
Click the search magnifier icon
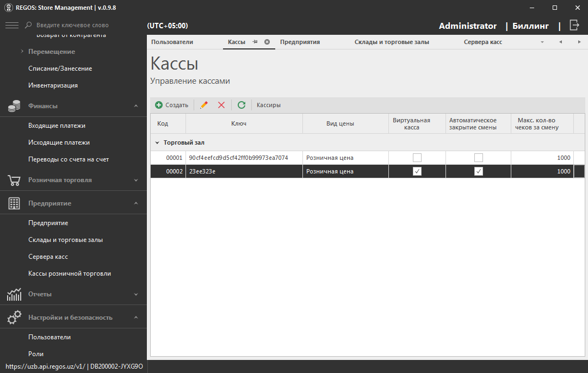[28, 25]
